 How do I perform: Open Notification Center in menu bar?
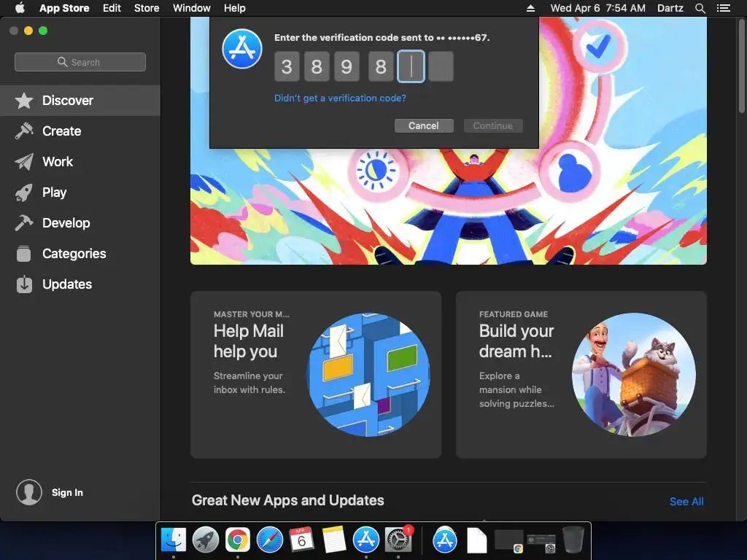click(723, 8)
